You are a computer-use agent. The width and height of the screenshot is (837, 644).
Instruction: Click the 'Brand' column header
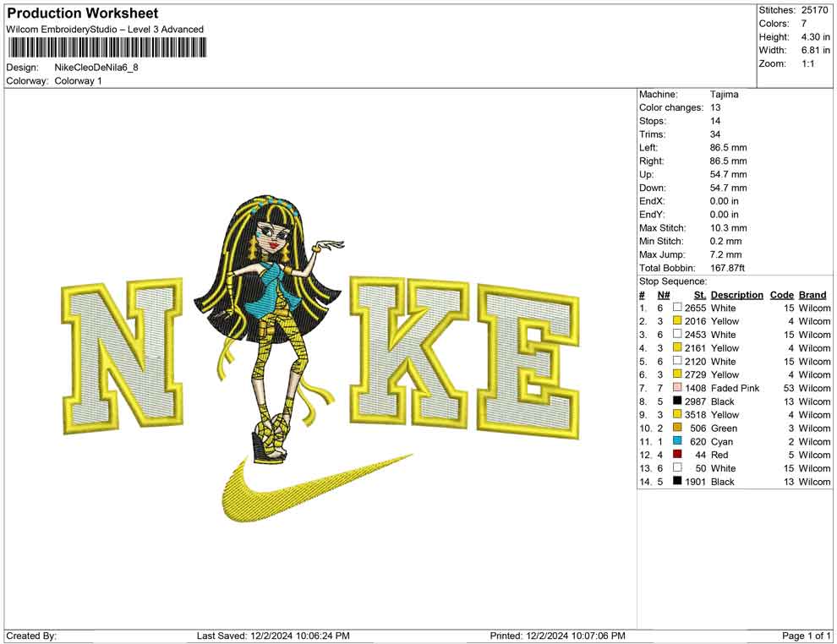812,295
